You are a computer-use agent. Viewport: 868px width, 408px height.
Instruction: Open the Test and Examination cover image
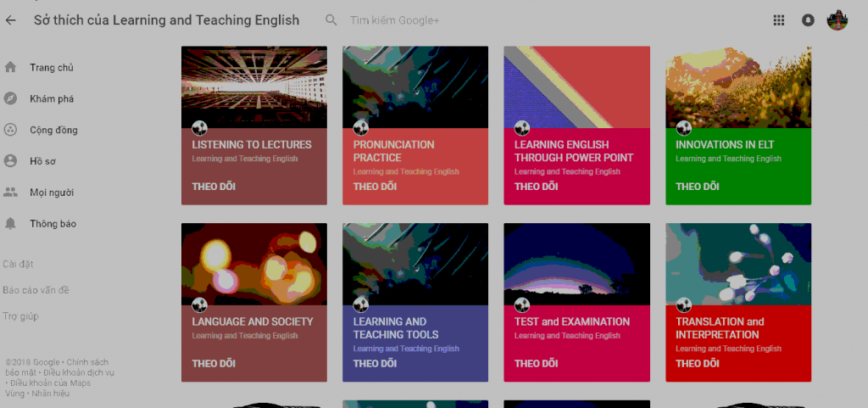pyautogui.click(x=576, y=263)
